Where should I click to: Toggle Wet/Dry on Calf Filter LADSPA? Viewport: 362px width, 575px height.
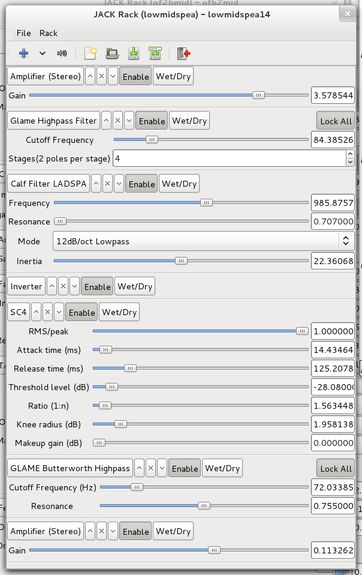tap(179, 184)
